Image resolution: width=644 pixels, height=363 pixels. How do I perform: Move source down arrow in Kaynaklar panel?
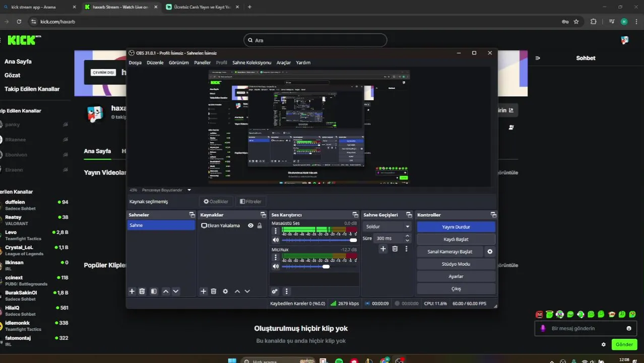click(247, 291)
